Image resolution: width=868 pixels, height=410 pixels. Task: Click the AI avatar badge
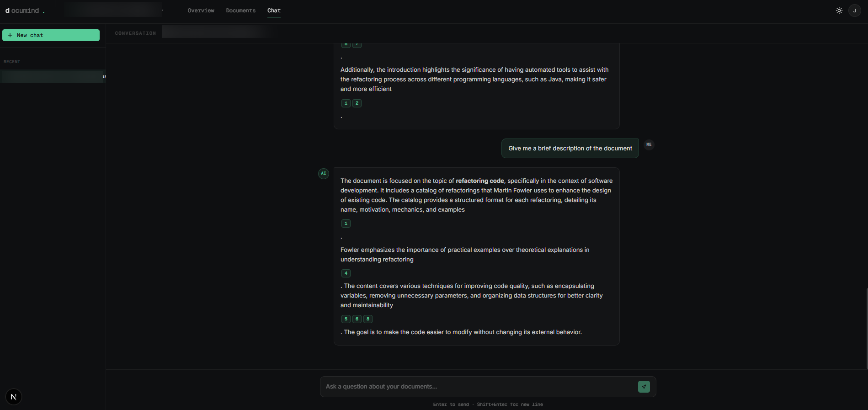tap(324, 173)
